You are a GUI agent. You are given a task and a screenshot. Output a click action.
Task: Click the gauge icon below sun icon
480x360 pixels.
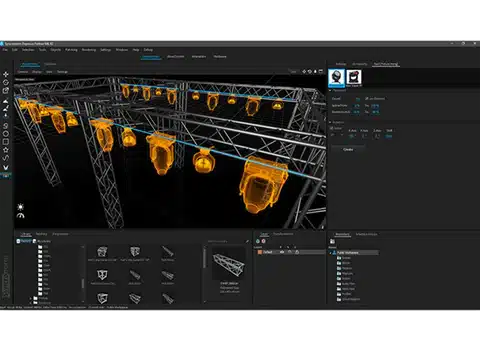click(x=21, y=216)
